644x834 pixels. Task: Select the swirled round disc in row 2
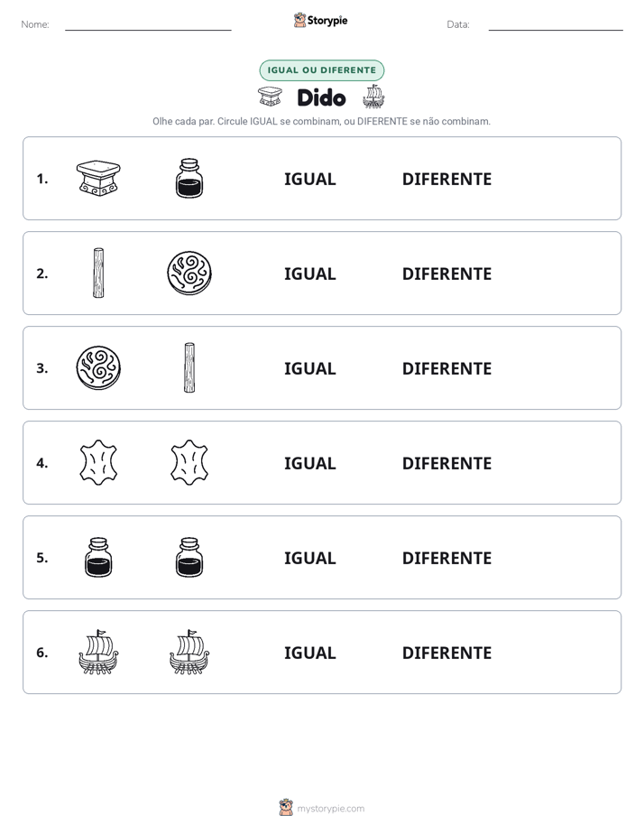pos(189,273)
